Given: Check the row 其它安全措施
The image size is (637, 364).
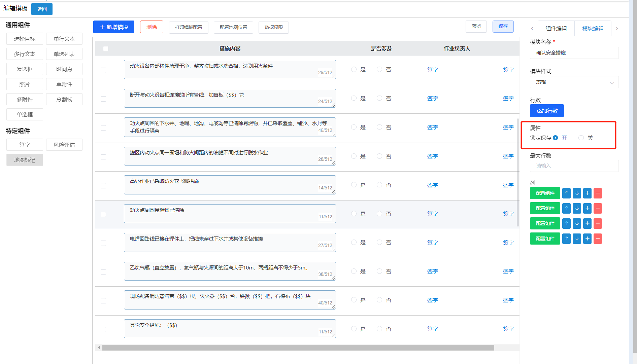Looking at the screenshot, I should click(x=103, y=329).
